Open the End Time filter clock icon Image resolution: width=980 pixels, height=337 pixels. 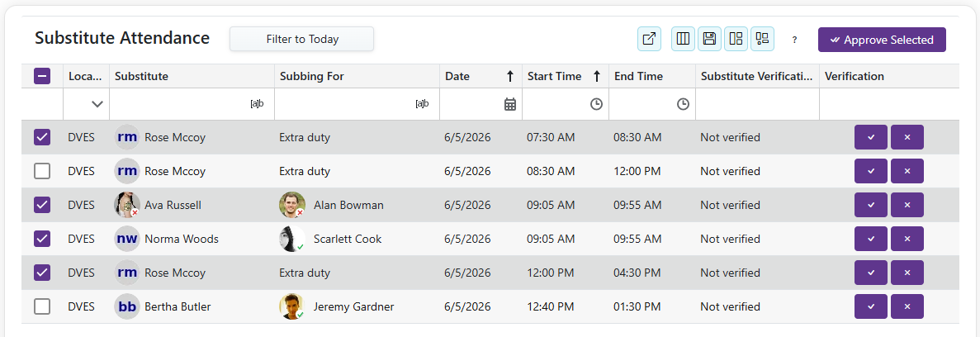coord(683,104)
